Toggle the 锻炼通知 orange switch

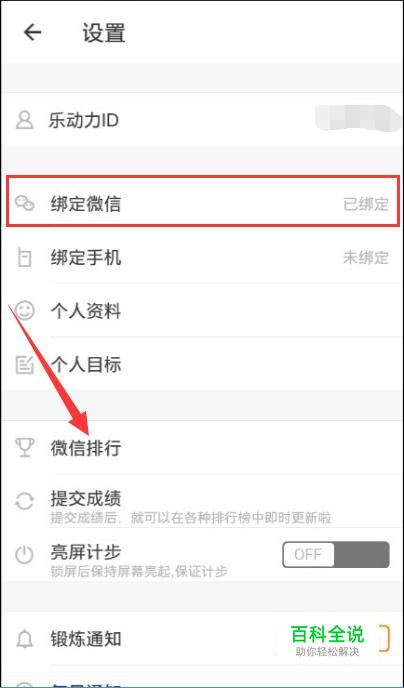point(336,639)
